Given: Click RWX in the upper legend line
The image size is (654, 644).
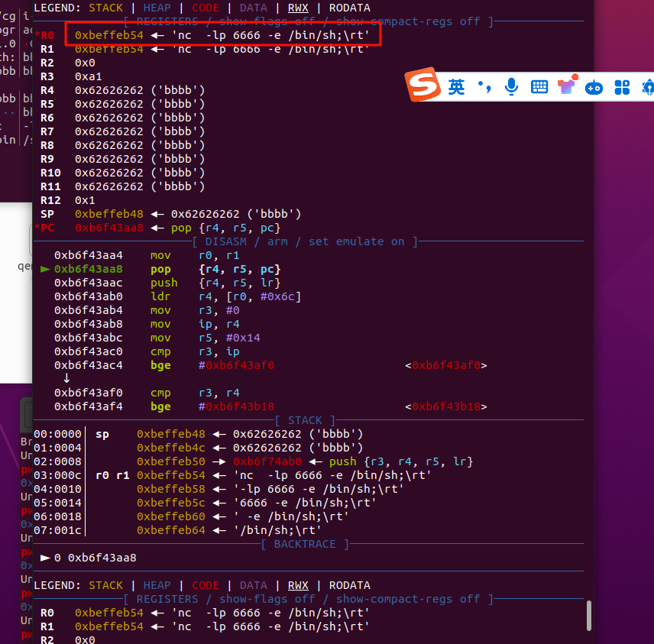Looking at the screenshot, I should point(298,8).
